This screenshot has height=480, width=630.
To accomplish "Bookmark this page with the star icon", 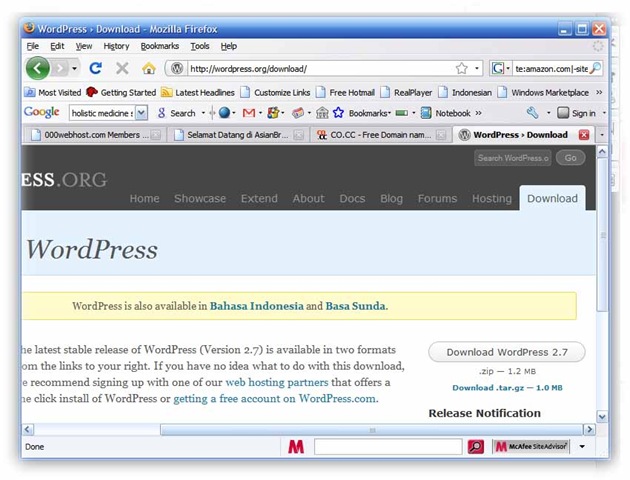I will tap(462, 69).
